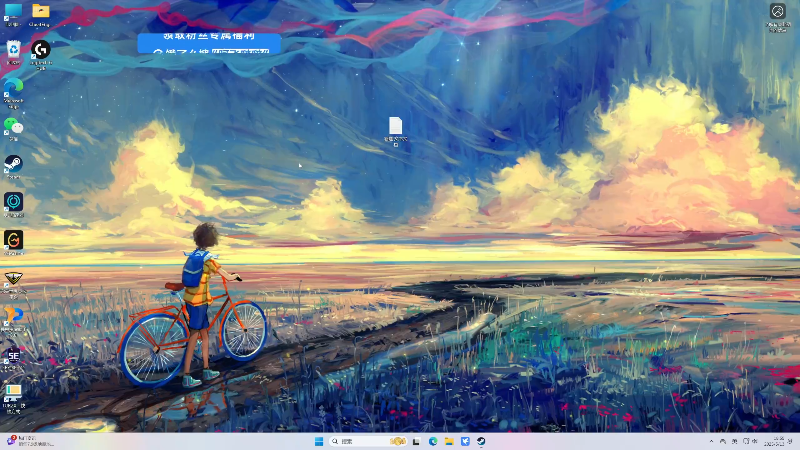800x450 pixels.
Task: Launch Logitech G HUB shortcut
Action: pyautogui.click(x=41, y=55)
